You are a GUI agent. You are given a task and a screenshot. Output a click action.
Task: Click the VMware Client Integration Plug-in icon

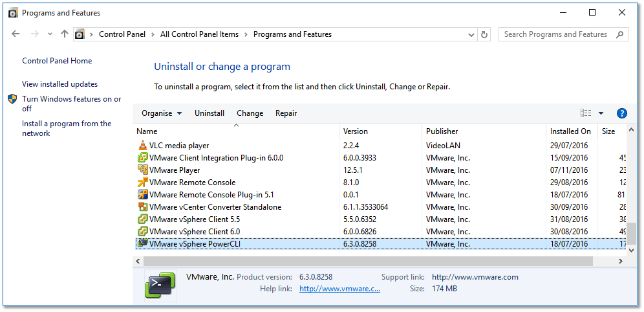[142, 157]
